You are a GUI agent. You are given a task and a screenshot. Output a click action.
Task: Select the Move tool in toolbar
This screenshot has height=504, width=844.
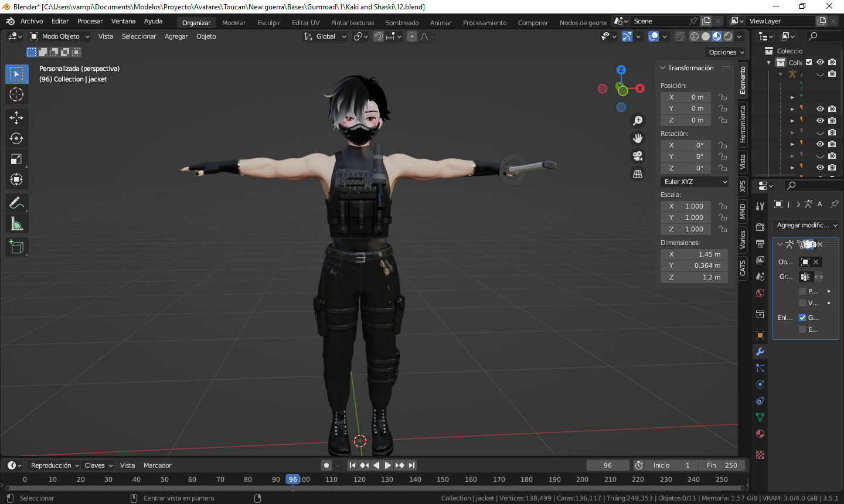(16, 118)
